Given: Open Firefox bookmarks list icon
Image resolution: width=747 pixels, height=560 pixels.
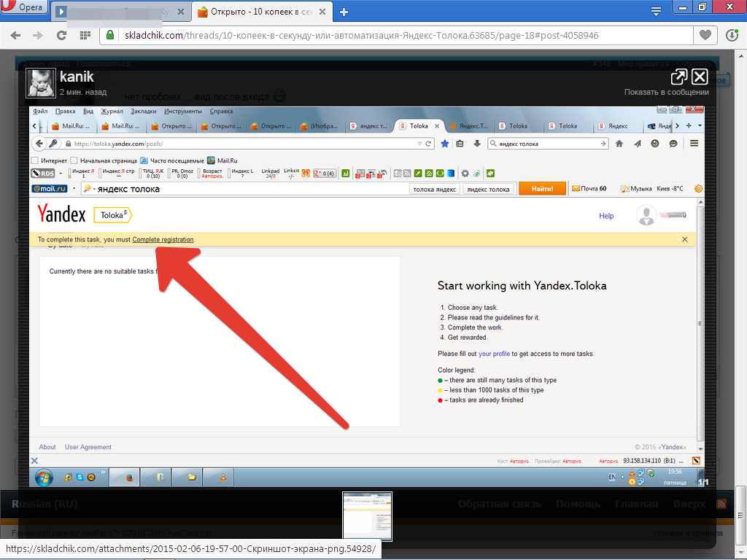Looking at the screenshot, I should coord(460,144).
